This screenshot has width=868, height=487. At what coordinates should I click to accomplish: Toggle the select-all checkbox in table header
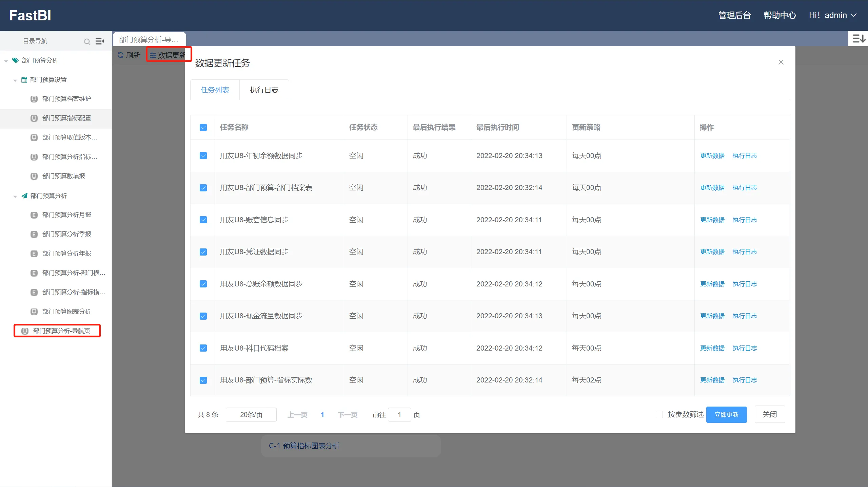(203, 128)
